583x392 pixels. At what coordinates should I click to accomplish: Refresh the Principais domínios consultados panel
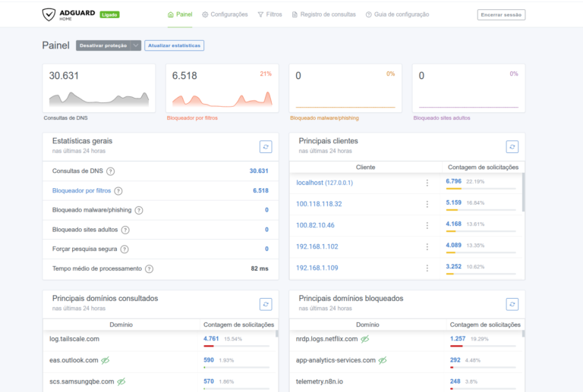266,304
